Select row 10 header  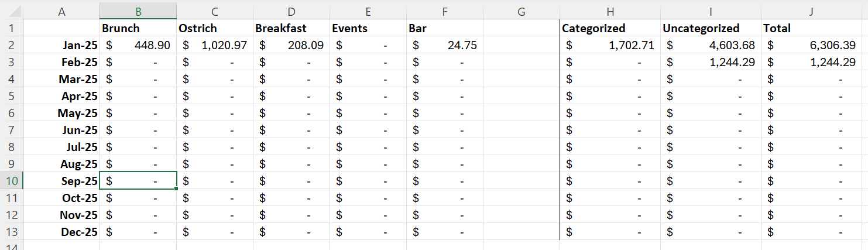click(x=11, y=181)
